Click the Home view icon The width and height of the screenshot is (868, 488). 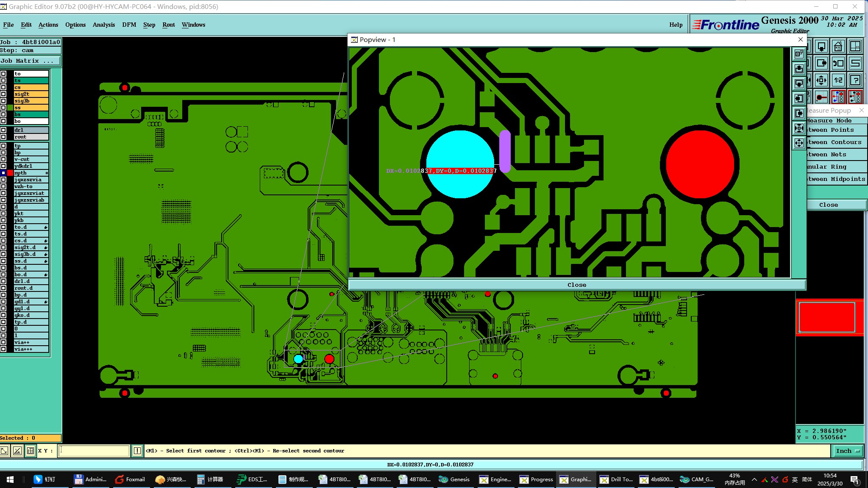tap(838, 47)
